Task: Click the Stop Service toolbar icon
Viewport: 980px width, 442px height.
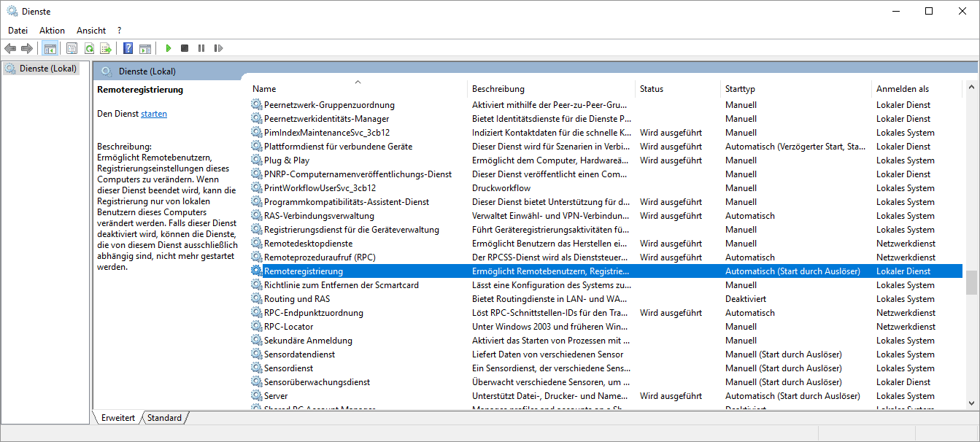Action: pyautogui.click(x=185, y=48)
